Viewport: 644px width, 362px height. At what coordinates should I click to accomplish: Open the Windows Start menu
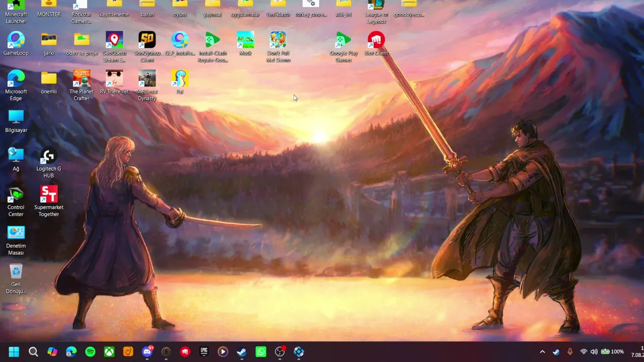pos(14,352)
